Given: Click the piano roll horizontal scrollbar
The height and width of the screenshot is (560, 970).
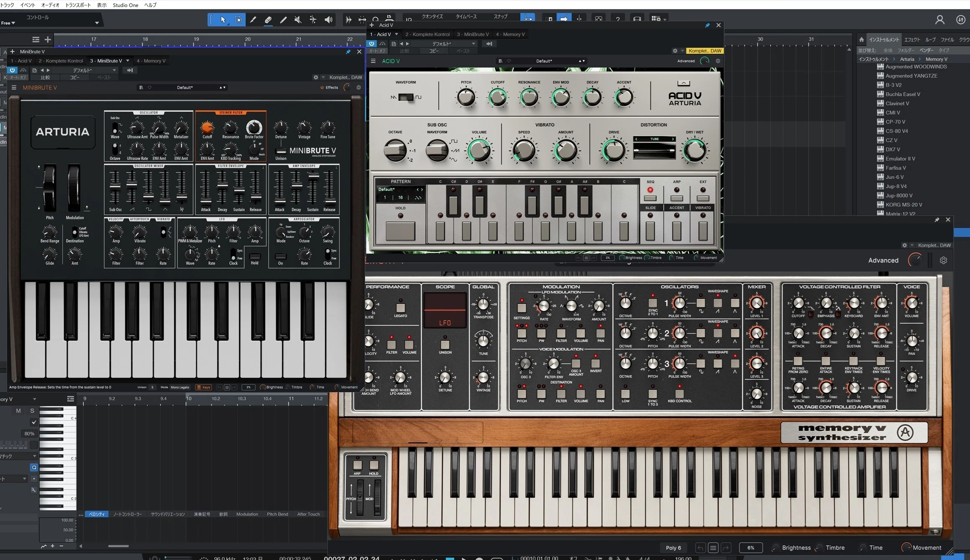Looking at the screenshot, I should point(119,546).
